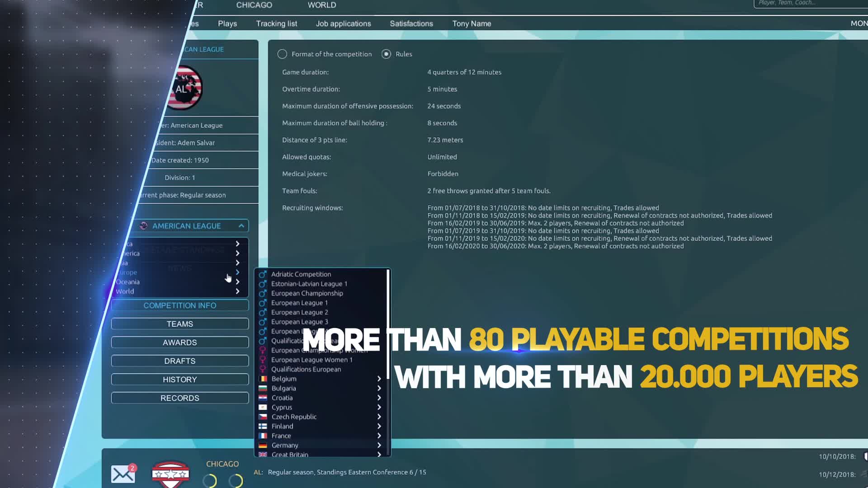
Task: Select Format of the competition radio button
Action: (282, 54)
